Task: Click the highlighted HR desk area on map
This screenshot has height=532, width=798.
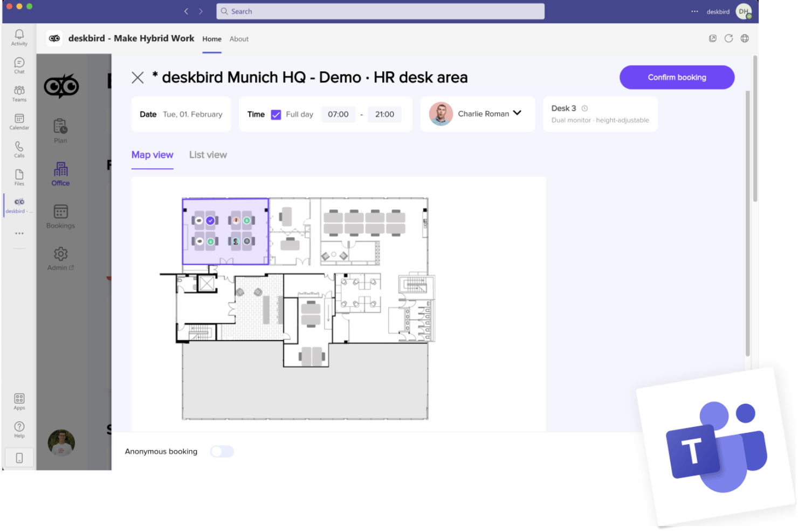Action: pyautogui.click(x=225, y=231)
